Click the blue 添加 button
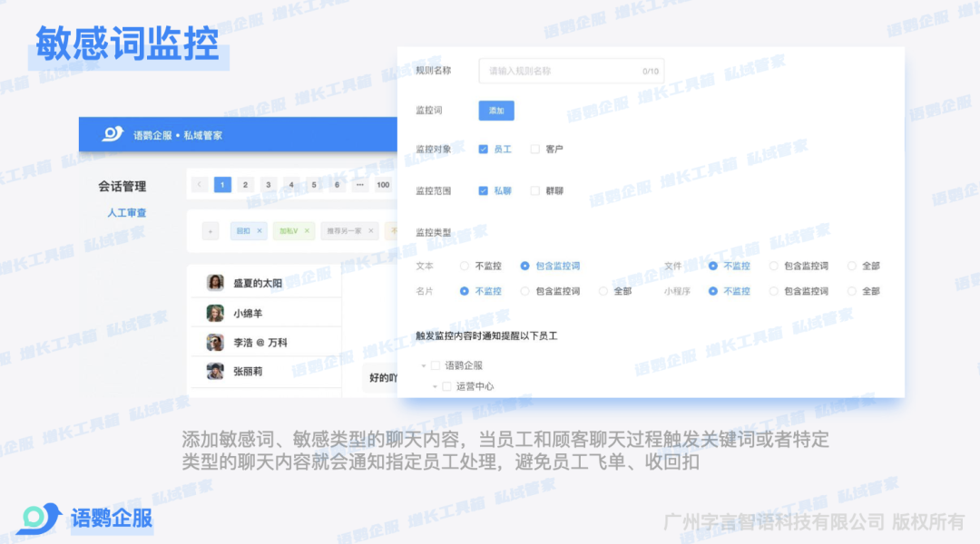The width and height of the screenshot is (980, 544). pos(496,111)
